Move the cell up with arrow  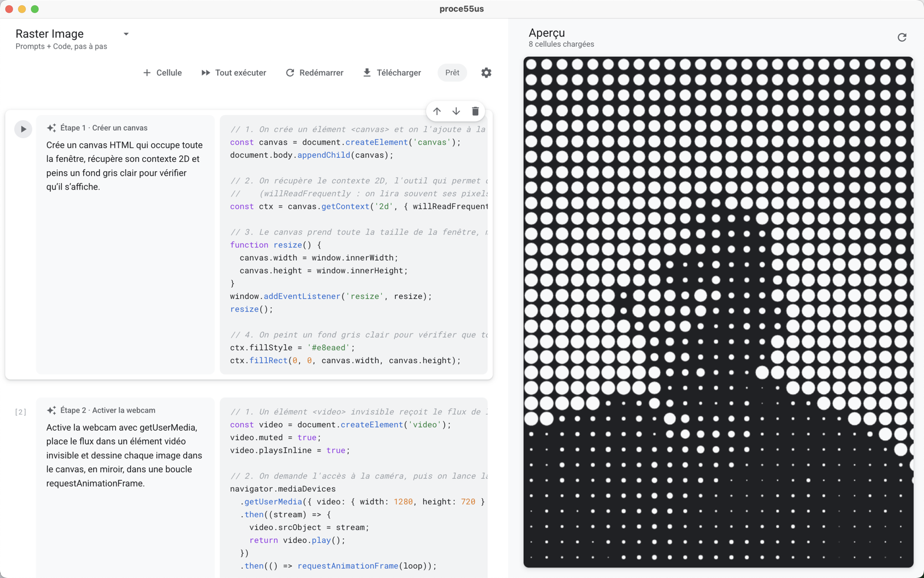point(437,111)
